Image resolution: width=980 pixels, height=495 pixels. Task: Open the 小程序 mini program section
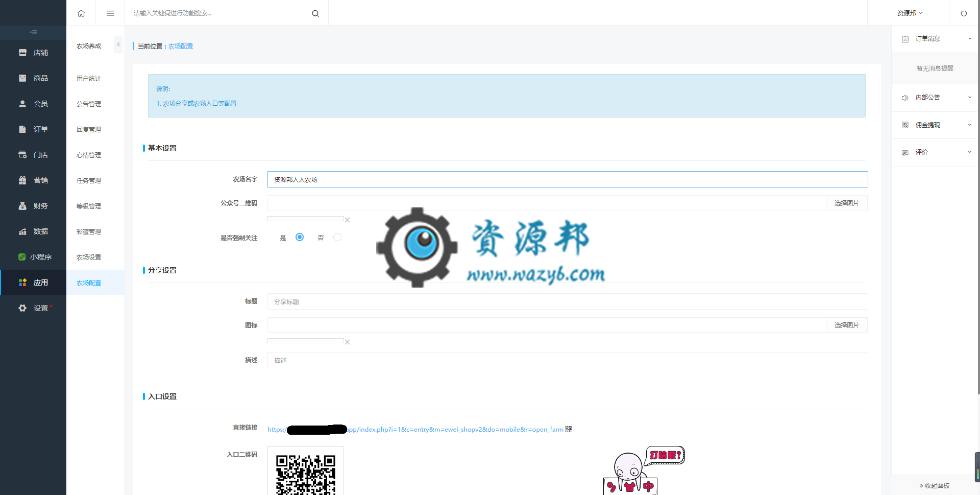click(x=33, y=257)
